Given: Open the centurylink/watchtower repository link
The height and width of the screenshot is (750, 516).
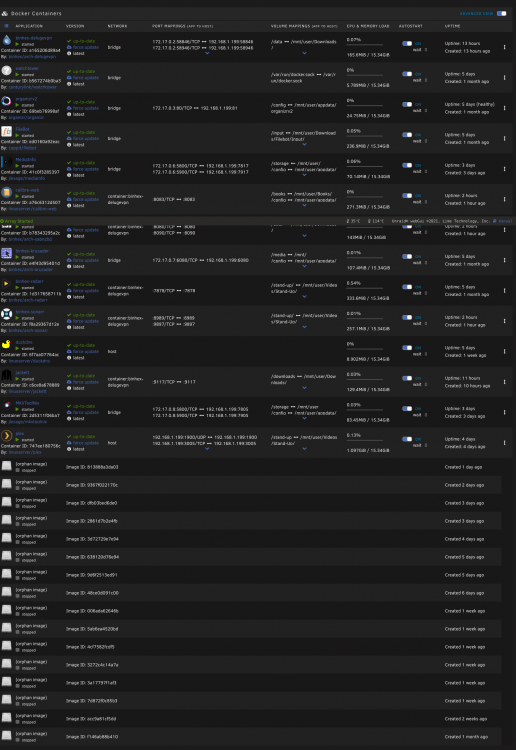Looking at the screenshot, I should [x=33, y=87].
